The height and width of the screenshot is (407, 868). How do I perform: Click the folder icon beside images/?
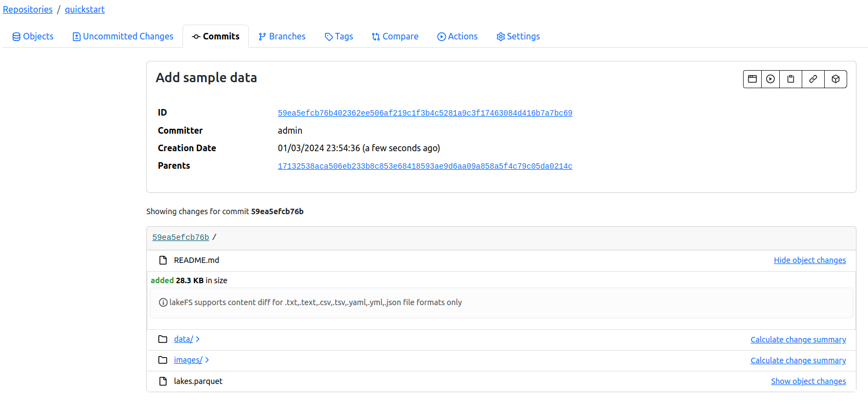[163, 360]
